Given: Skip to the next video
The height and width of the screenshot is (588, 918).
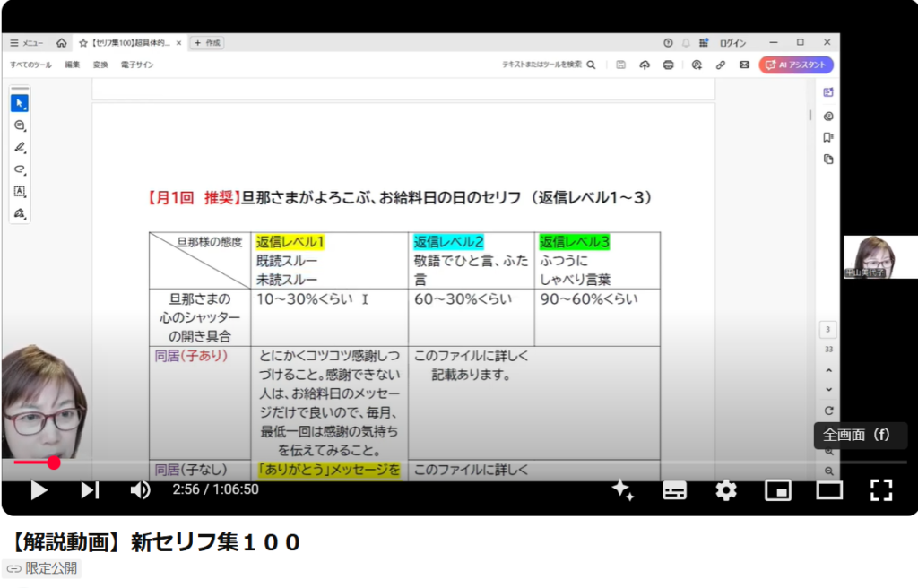Looking at the screenshot, I should coord(90,489).
